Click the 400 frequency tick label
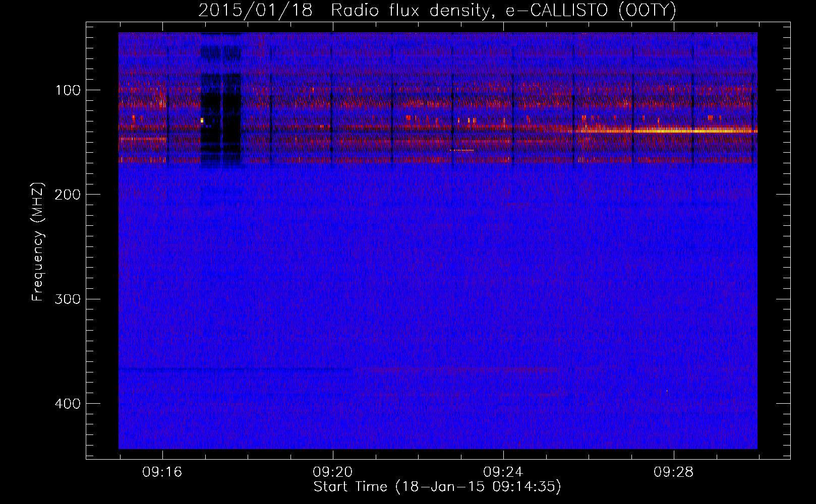816x504 pixels. point(68,404)
